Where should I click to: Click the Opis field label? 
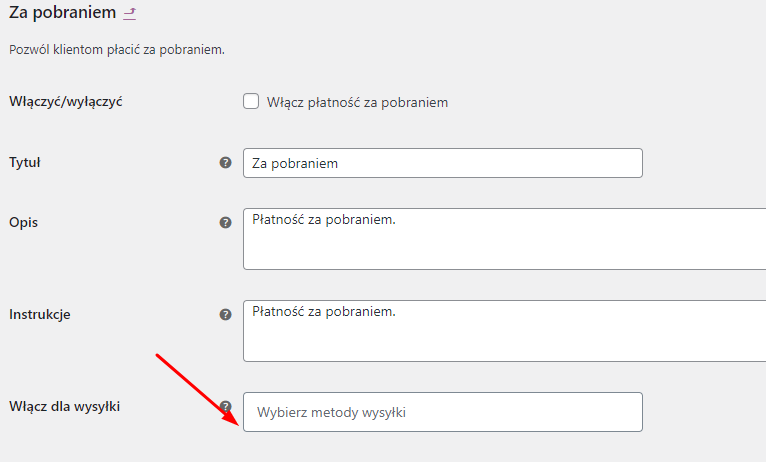tap(23, 223)
